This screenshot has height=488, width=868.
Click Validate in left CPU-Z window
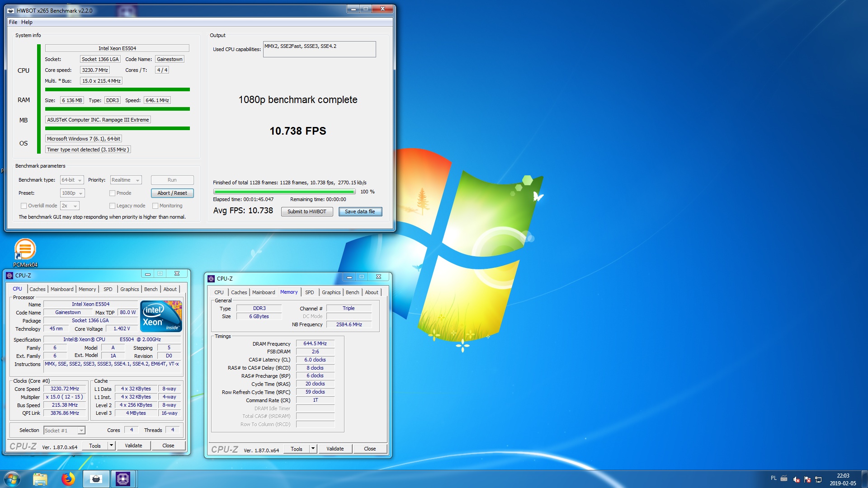click(133, 446)
